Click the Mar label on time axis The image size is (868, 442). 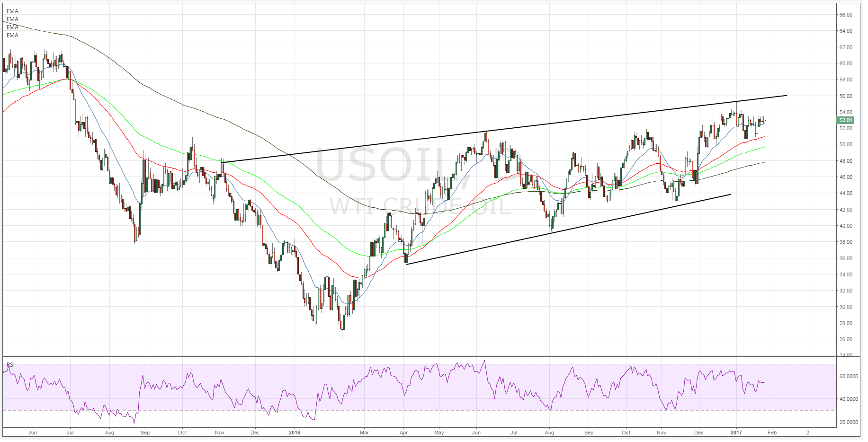pos(364,433)
